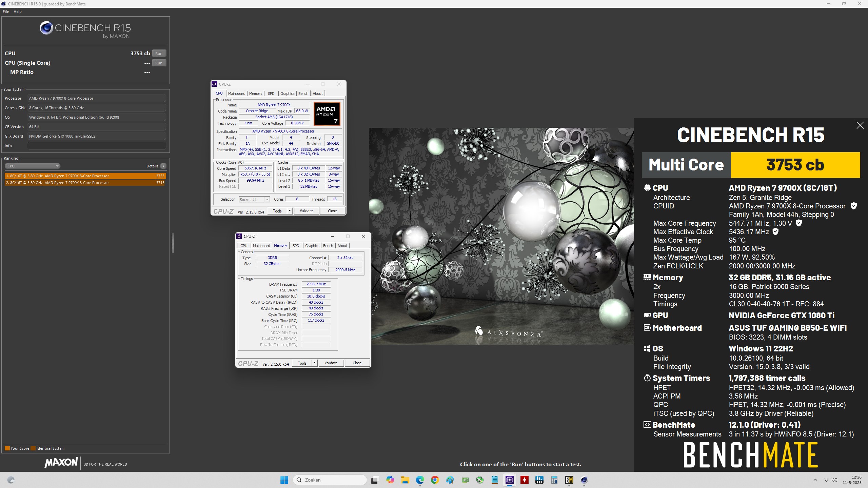This screenshot has height=488, width=868.
Task: Click the 3753 cb Multi Core score box
Action: (795, 165)
